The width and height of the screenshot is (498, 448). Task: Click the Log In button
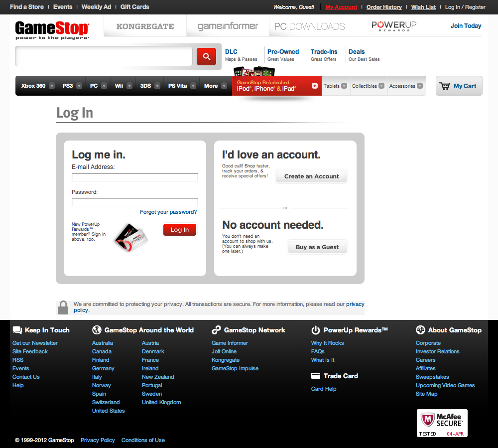tap(179, 230)
